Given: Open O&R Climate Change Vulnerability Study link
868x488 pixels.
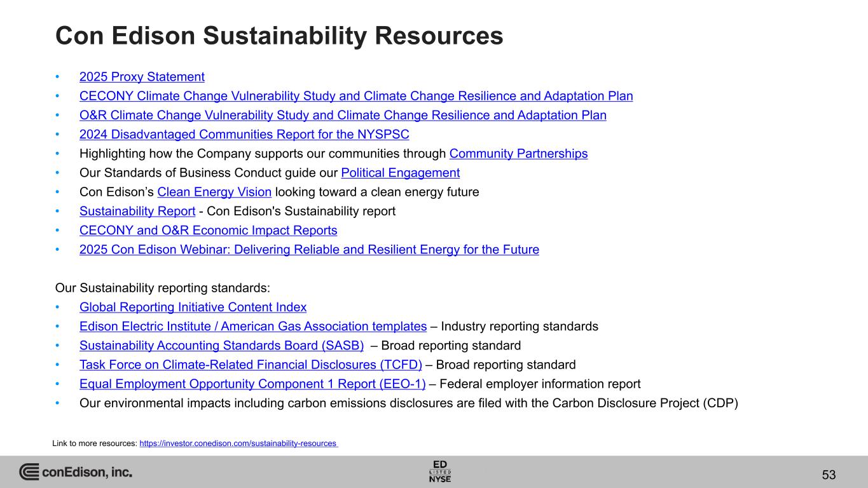Looking at the screenshot, I should coord(342,115).
